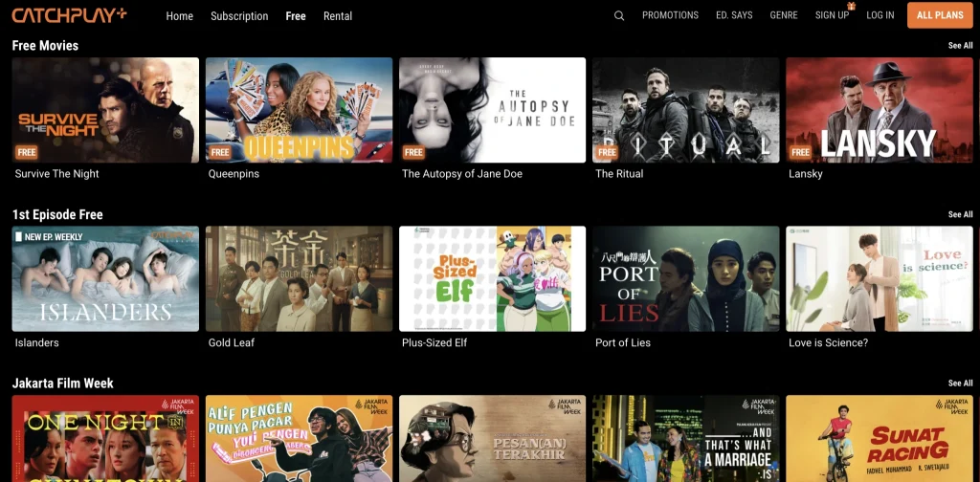Click the Love is Science? title text

[828, 342]
